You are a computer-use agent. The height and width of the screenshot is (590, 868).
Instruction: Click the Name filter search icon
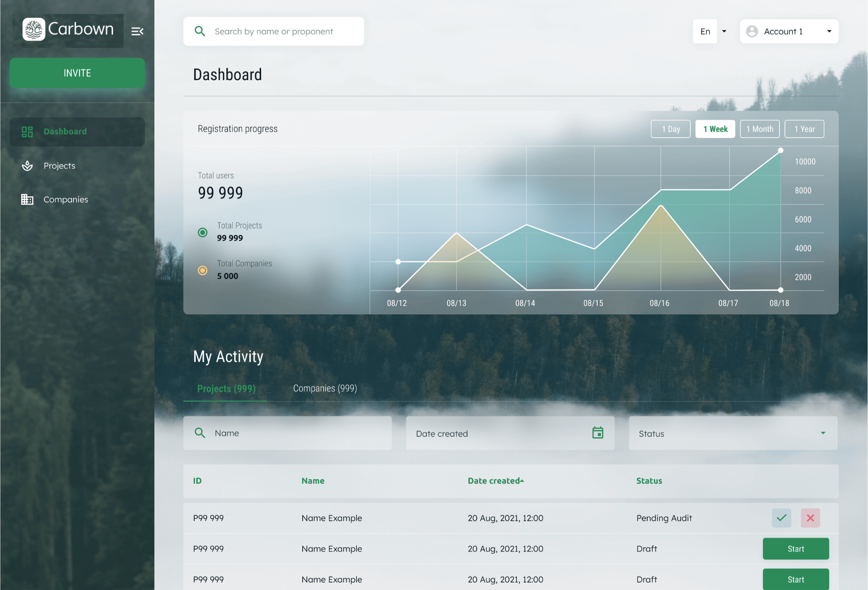coord(200,433)
